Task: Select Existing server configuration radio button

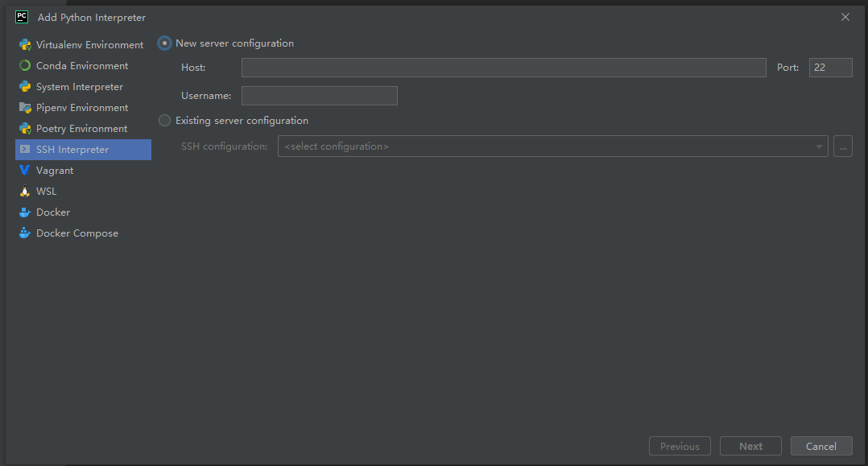Action: click(x=164, y=121)
